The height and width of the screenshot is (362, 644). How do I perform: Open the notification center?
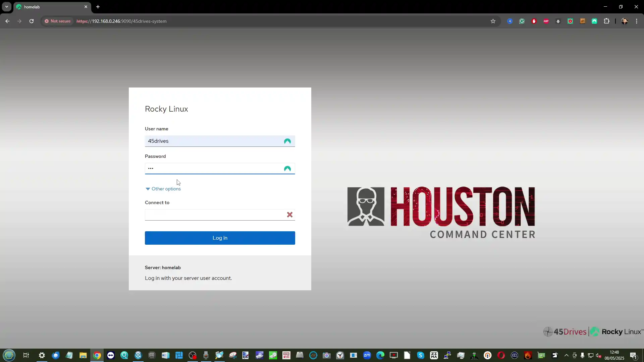click(633, 355)
